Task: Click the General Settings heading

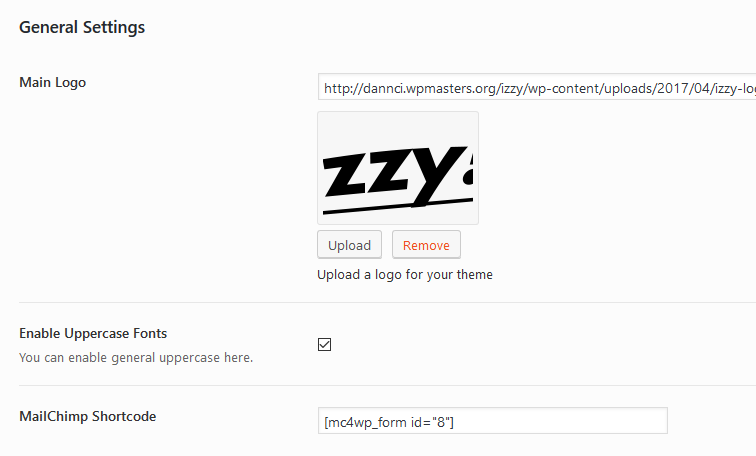Action: tap(82, 27)
